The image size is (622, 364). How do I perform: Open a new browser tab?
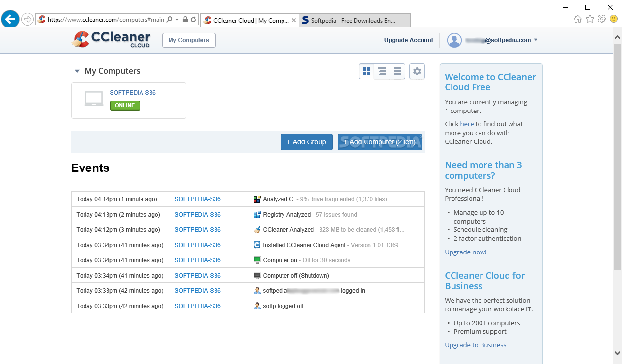(403, 21)
